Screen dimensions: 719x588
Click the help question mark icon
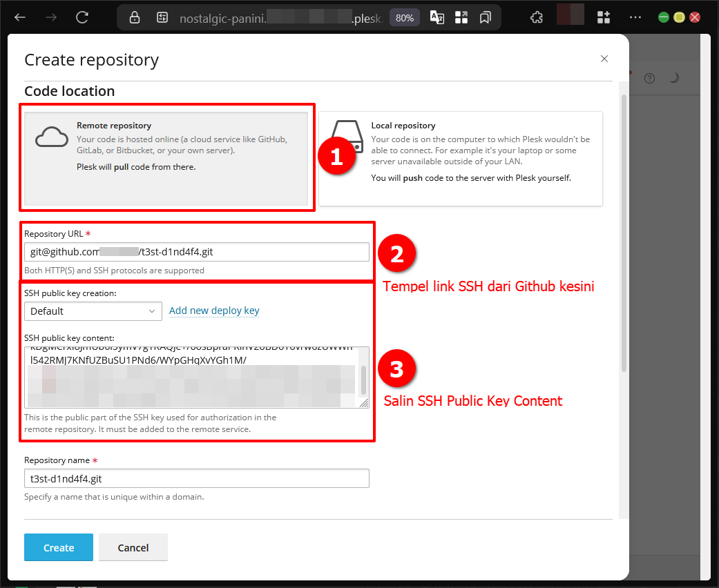click(x=649, y=78)
